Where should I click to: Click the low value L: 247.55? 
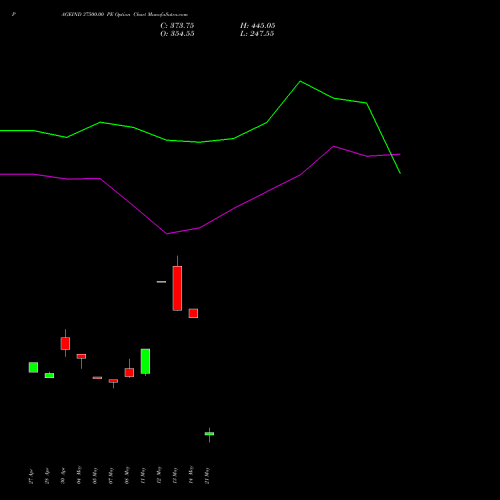point(257,34)
